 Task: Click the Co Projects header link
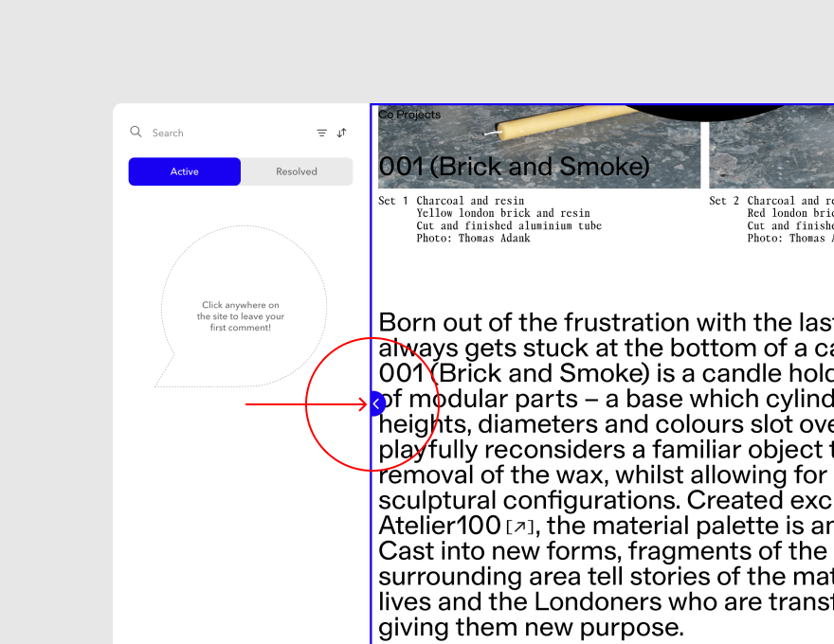[409, 115]
